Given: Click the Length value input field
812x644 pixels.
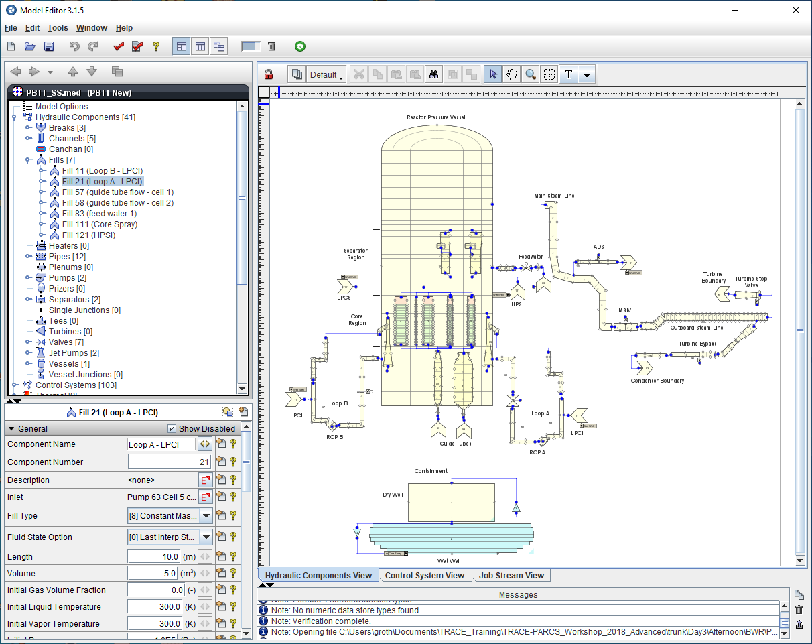Looking at the screenshot, I should 154,557.
